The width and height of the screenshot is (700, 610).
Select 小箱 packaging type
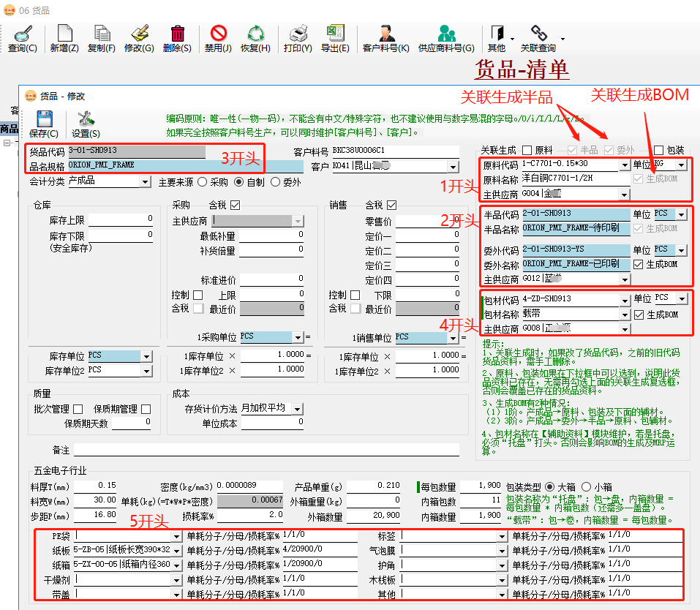point(587,486)
